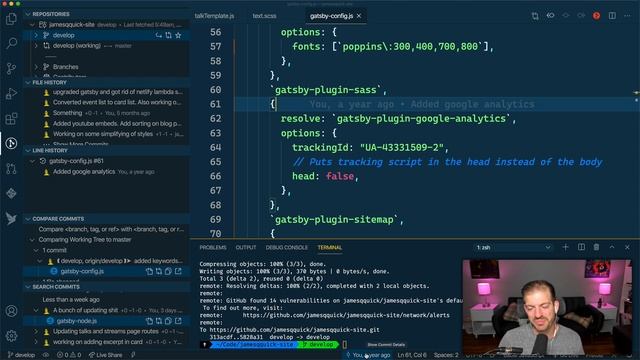Select the TERMINAL panel tab
640x360 pixels.
[x=329, y=247]
